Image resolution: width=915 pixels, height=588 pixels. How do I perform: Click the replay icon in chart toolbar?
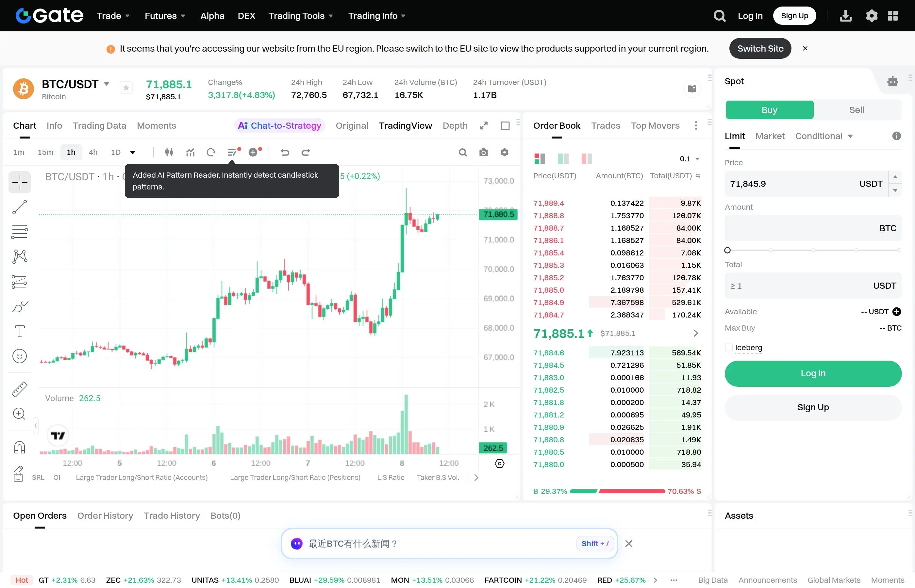pos(211,152)
